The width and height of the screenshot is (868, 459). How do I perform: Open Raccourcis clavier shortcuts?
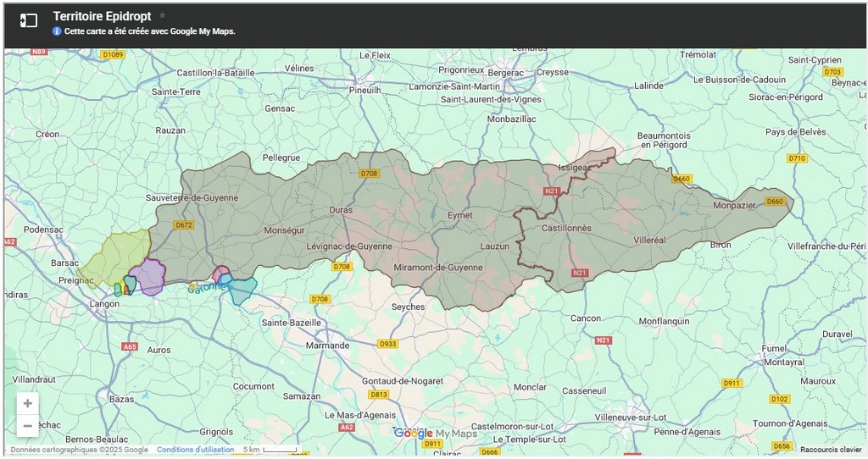pos(830,450)
